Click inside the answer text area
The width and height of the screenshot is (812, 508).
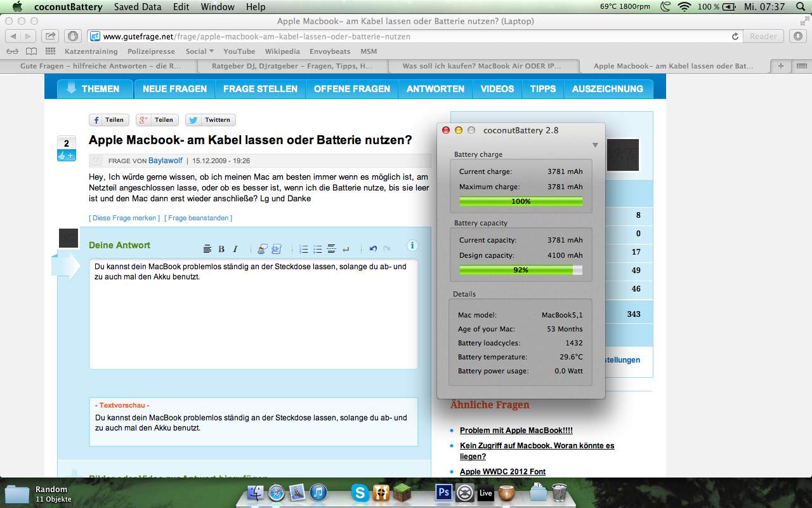coord(254,314)
